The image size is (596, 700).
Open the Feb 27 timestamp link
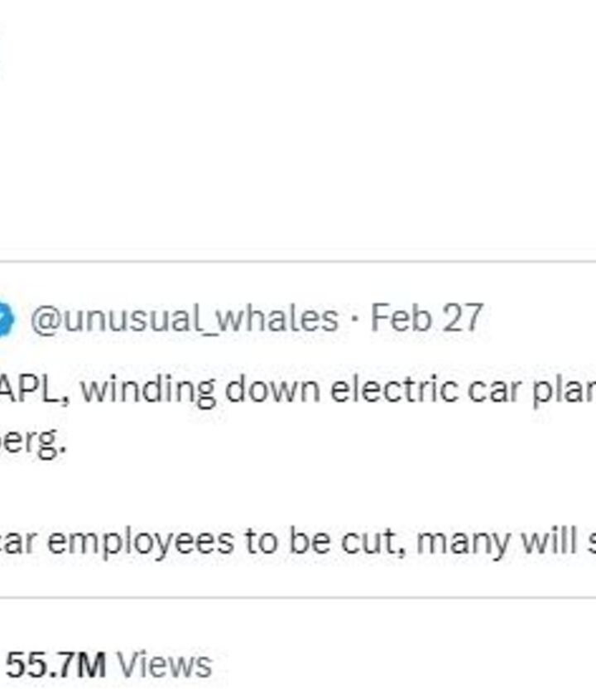click(x=426, y=319)
